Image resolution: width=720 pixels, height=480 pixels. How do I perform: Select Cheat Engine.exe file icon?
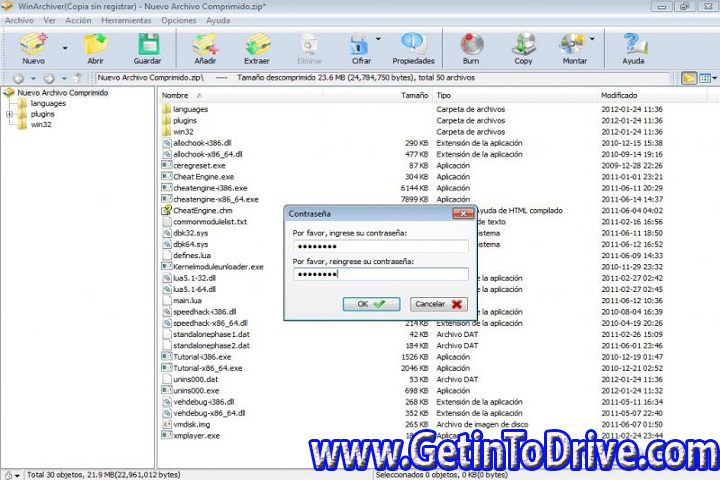coord(167,176)
